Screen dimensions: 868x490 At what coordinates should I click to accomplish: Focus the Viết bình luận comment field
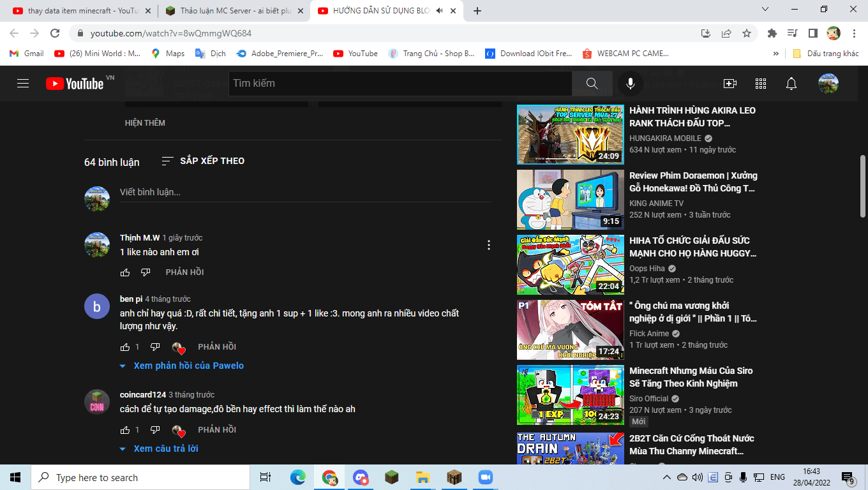click(x=306, y=192)
